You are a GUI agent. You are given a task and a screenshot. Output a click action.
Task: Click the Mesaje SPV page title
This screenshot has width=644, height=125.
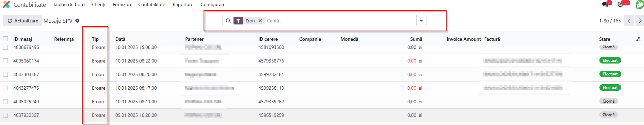[x=58, y=21]
